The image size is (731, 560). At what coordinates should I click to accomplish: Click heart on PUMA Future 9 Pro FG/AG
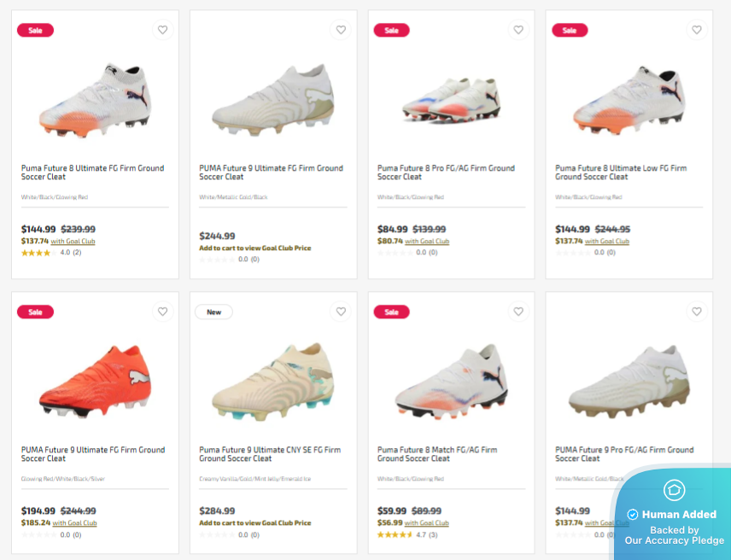(697, 312)
